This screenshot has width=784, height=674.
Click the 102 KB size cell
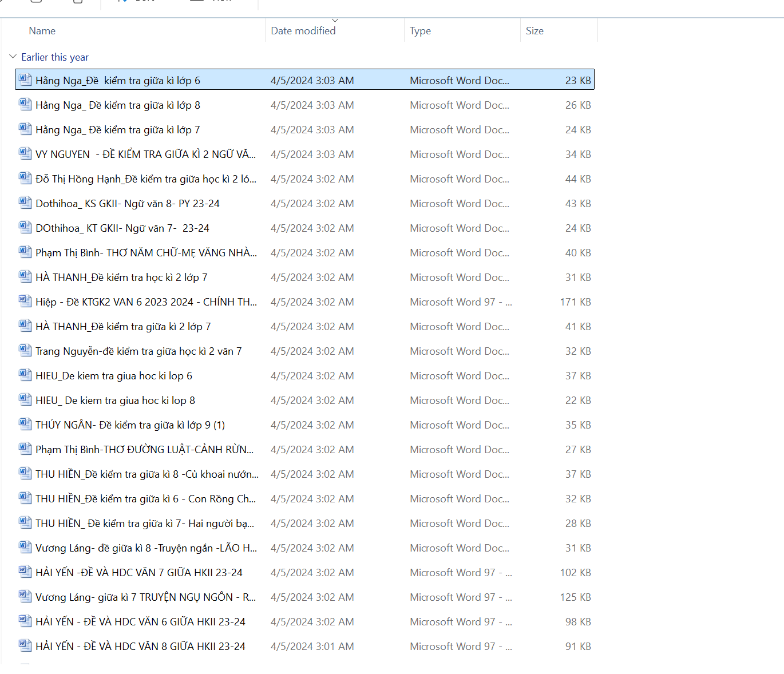click(x=575, y=573)
